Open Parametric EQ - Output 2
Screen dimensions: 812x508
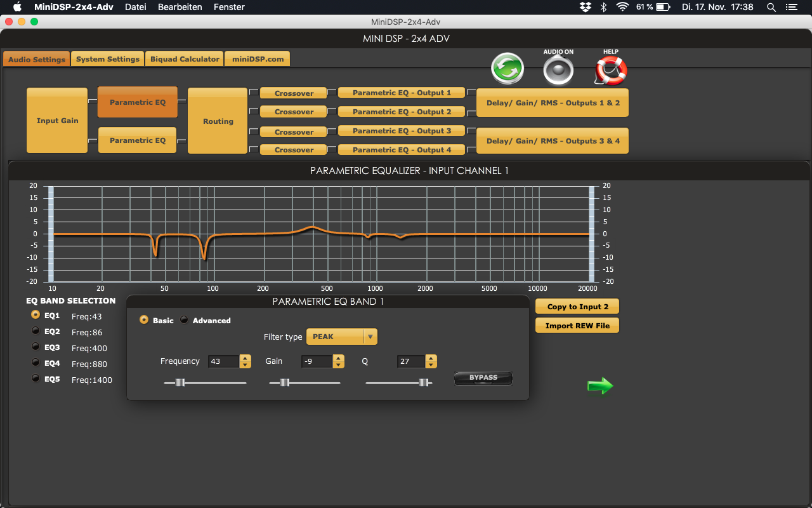tap(402, 112)
